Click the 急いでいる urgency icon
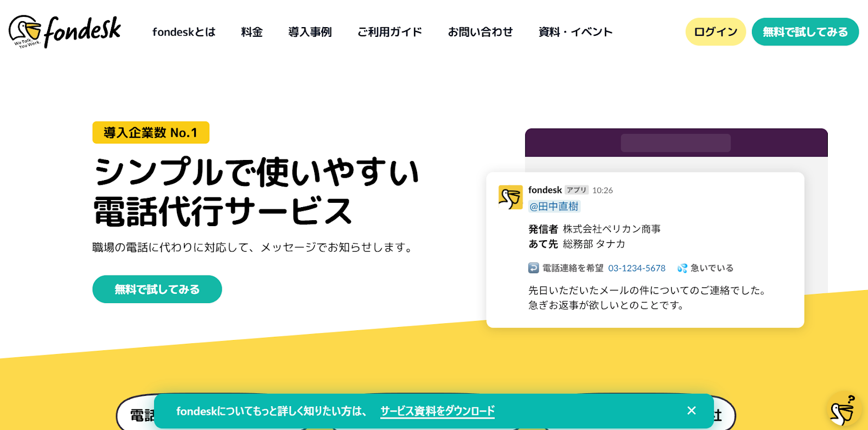Screen dimensions: 868x430 coord(682,268)
